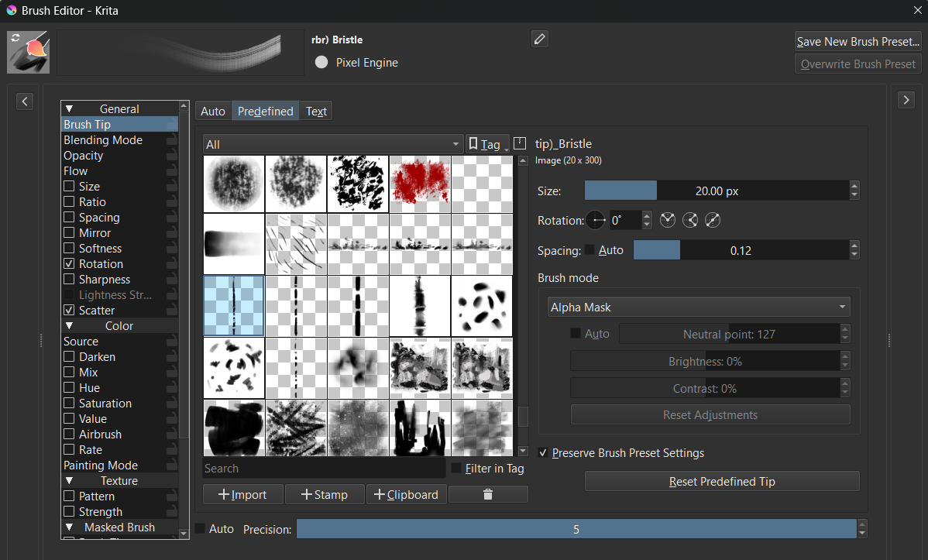928x560 pixels.
Task: Disable the Scatter option checkbox
Action: click(70, 311)
